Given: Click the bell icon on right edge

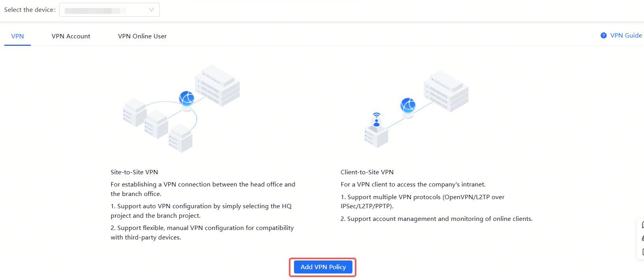Looking at the screenshot, I should (642, 238).
